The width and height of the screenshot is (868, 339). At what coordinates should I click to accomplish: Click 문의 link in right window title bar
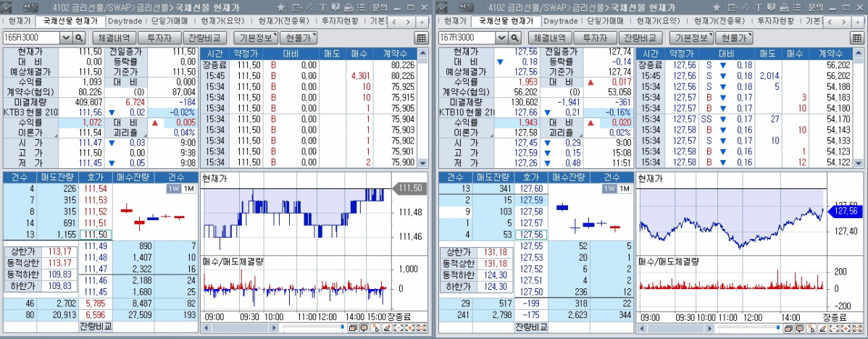click(815, 7)
